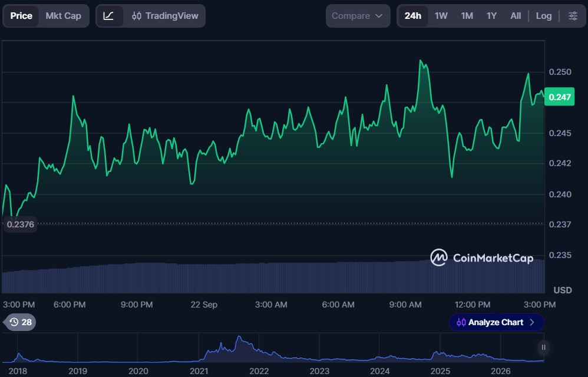The width and height of the screenshot is (588, 377).
Task: Click the 9:00 AM time label
Action: point(405,305)
